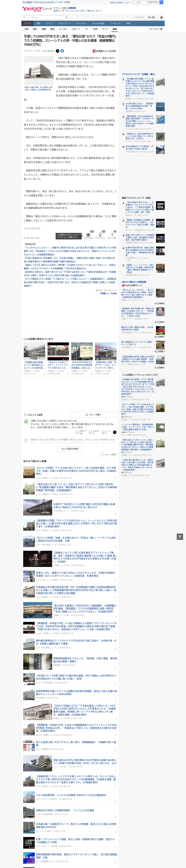This screenshot has height=868, width=186.
Task: Open the first video ranking thumbnail
Action: (x=160, y=206)
